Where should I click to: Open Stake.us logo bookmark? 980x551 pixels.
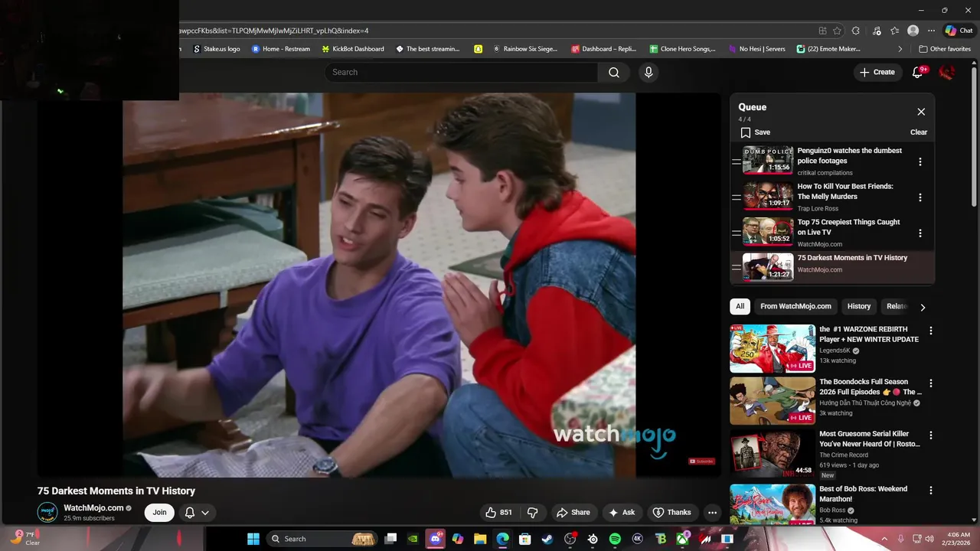tap(217, 49)
